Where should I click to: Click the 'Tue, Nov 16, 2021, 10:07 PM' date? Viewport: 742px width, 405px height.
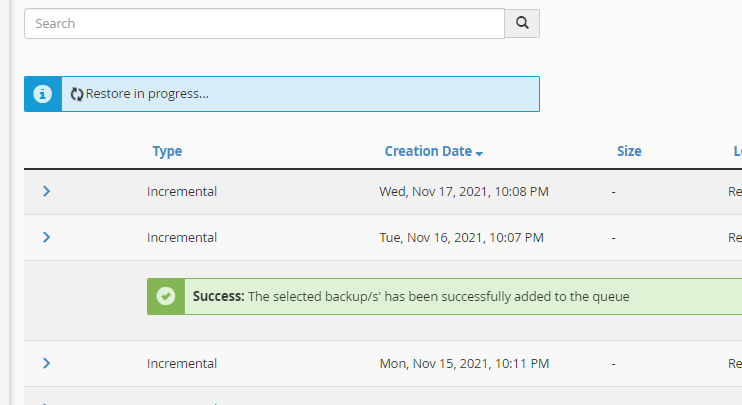coord(461,238)
